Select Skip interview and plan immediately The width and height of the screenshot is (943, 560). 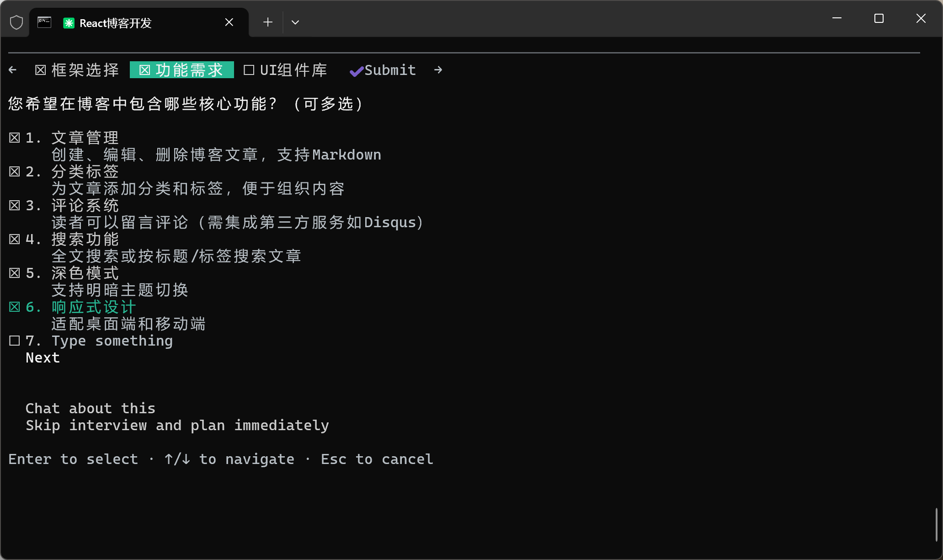[x=177, y=425]
